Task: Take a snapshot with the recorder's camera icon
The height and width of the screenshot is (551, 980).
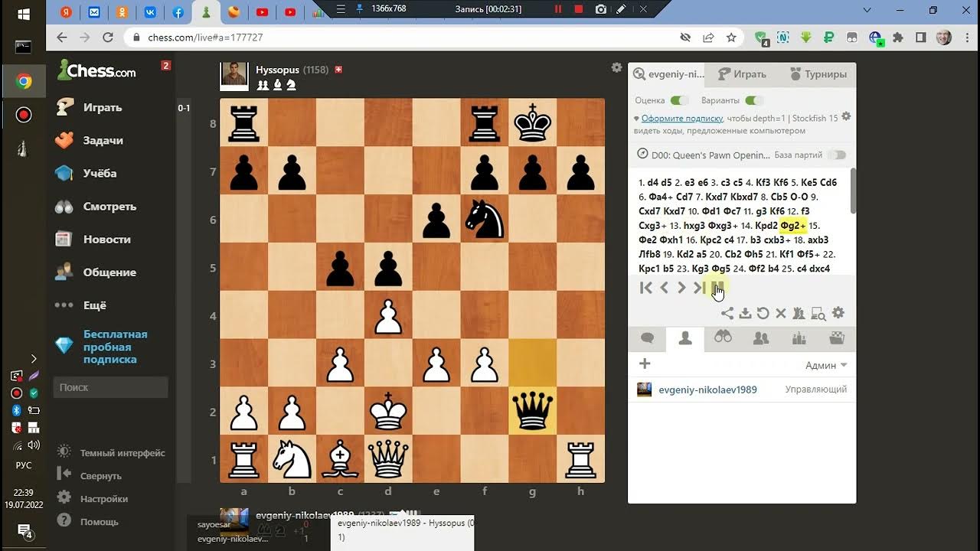Action: coord(601,9)
